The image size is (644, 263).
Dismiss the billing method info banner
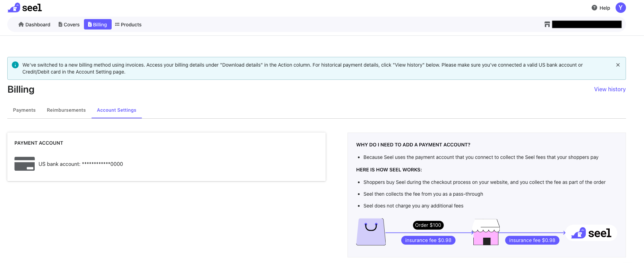[x=618, y=65]
